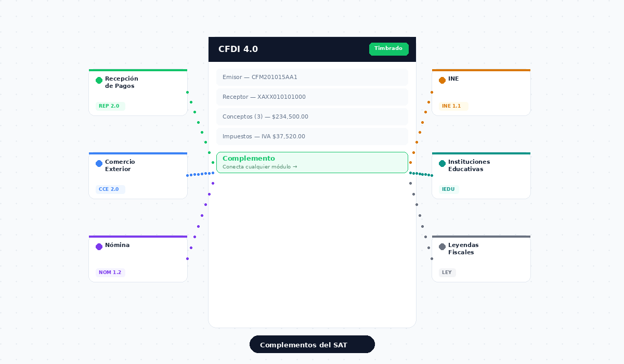Open the Leyendas Fiscales module title
The width and height of the screenshot is (624, 364).
coord(463,249)
